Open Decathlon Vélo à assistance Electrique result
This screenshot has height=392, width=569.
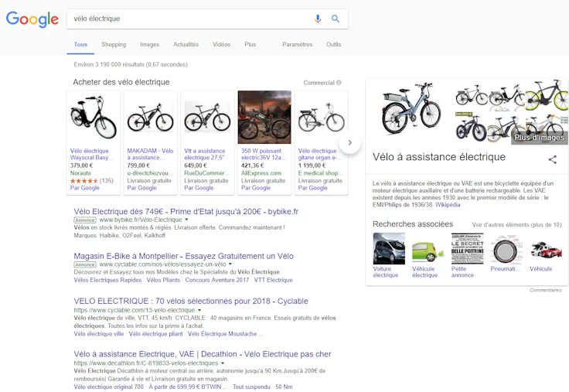203,354
